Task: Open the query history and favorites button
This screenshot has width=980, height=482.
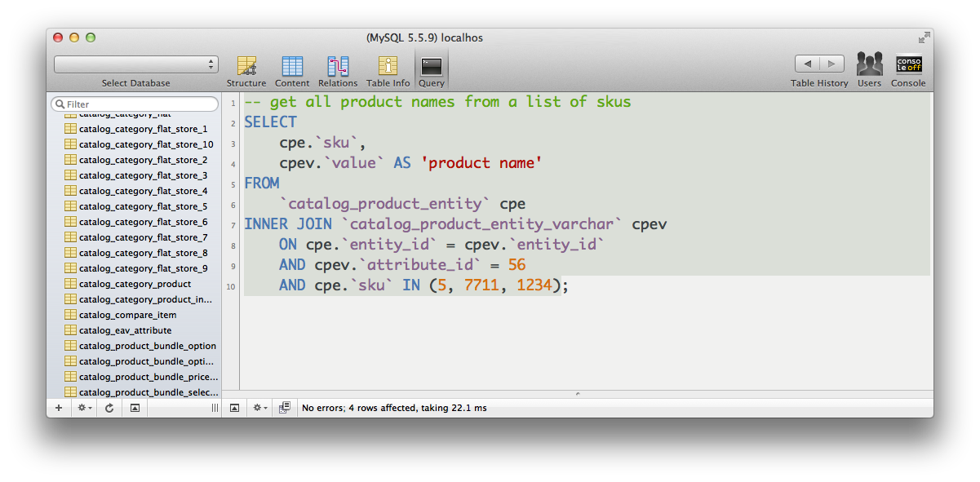Action: pyautogui.click(x=285, y=408)
